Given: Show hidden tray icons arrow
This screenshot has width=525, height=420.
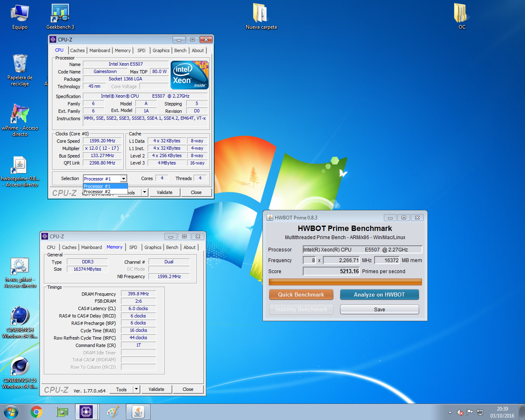Looking at the screenshot, I should click(x=450, y=412).
